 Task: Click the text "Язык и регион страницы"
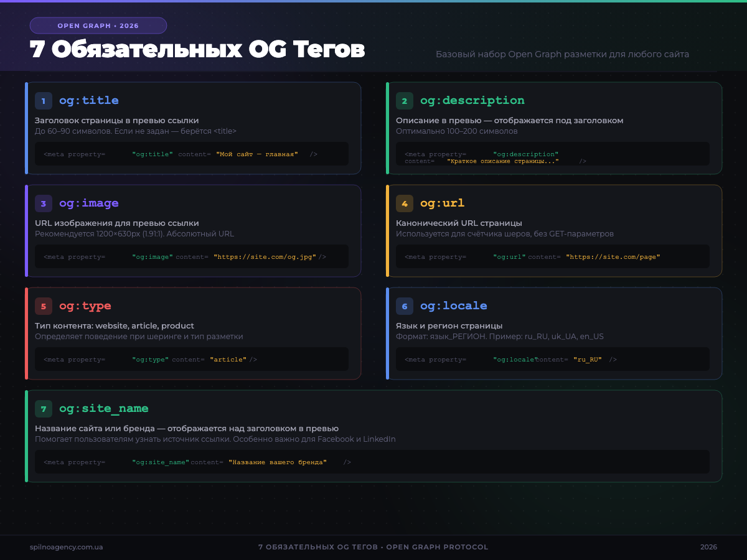(x=449, y=325)
